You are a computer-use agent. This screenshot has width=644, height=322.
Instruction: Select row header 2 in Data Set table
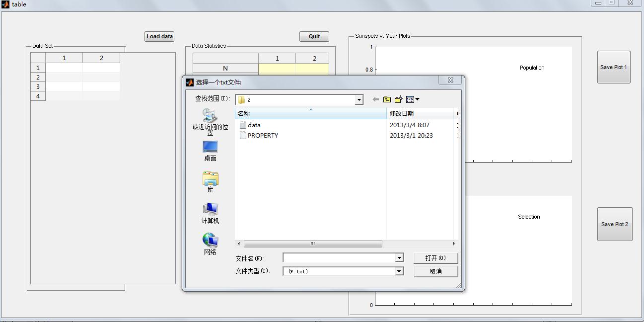point(38,77)
